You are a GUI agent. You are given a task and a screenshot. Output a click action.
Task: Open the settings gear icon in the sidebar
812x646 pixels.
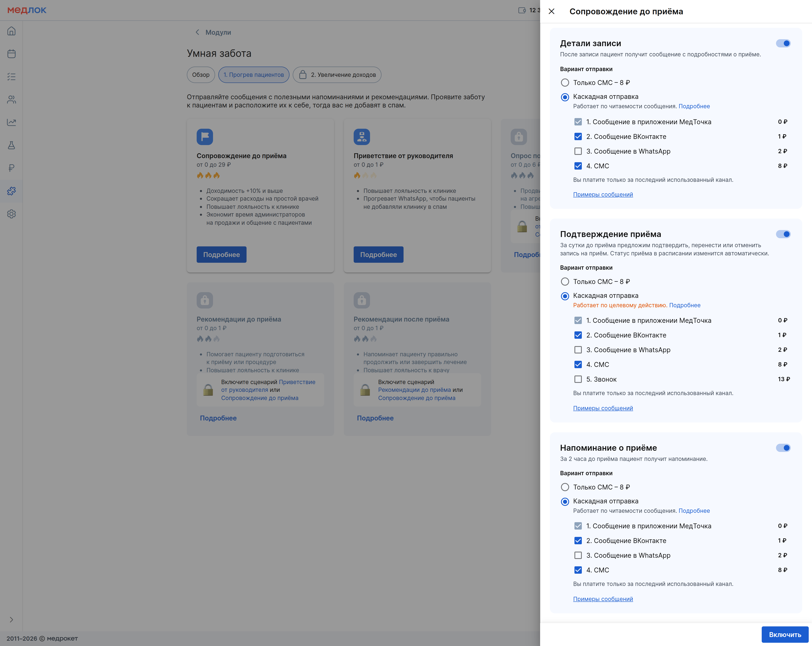point(11,214)
